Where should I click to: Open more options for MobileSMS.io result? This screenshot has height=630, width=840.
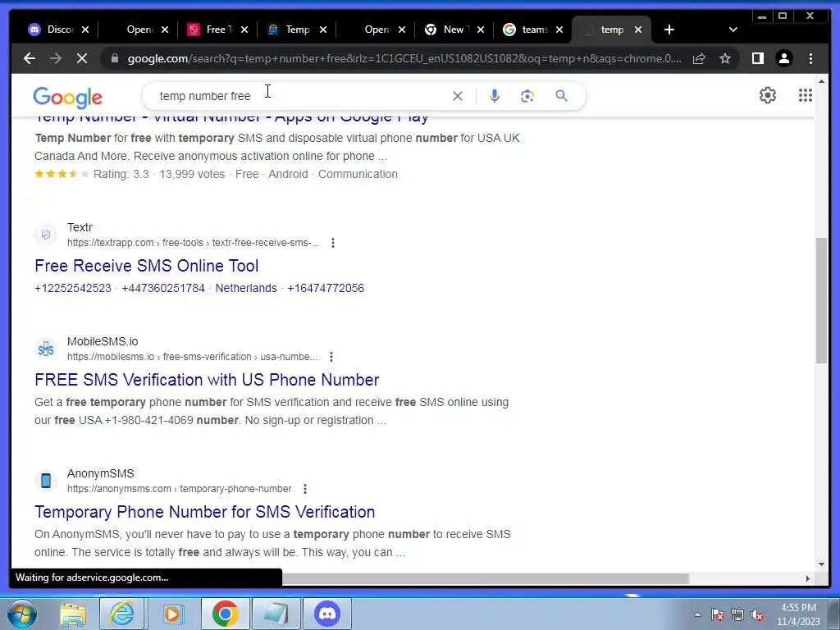[x=331, y=357]
